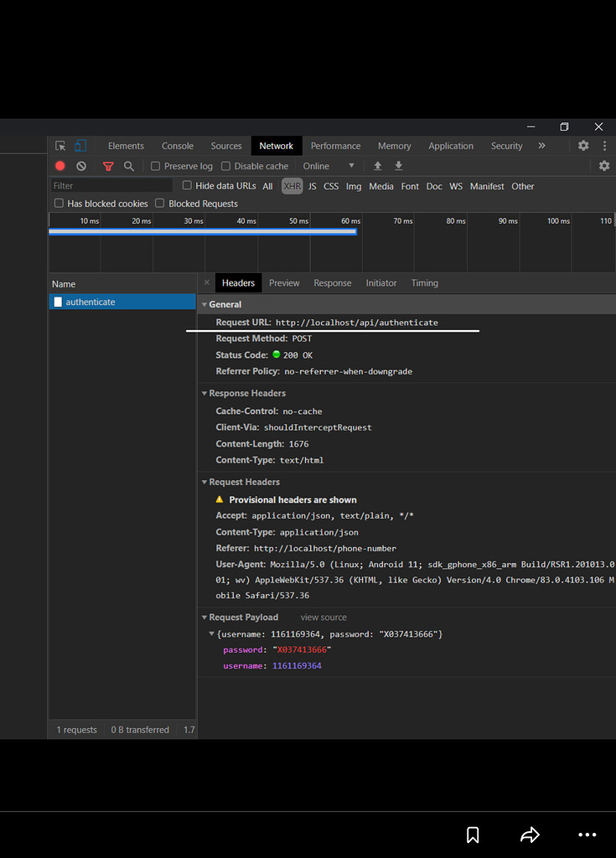This screenshot has height=858, width=616.
Task: Filter requests by Manifest type
Action: click(487, 186)
